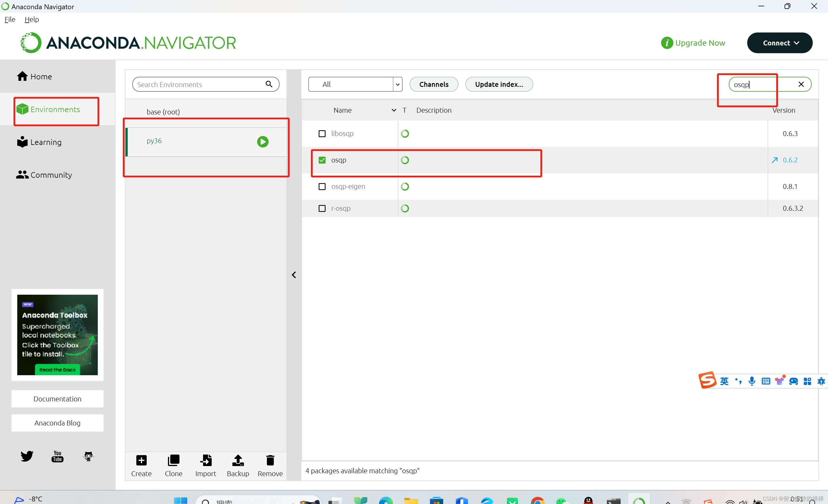Click the Read the Docs button in the promo
This screenshot has width=828, height=504.
pyautogui.click(x=58, y=370)
